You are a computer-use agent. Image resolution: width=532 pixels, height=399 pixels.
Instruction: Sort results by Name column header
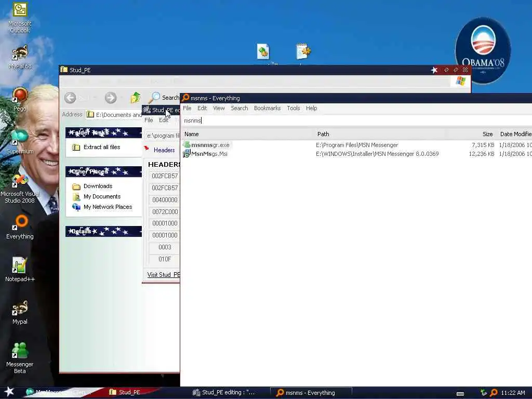tap(248, 134)
